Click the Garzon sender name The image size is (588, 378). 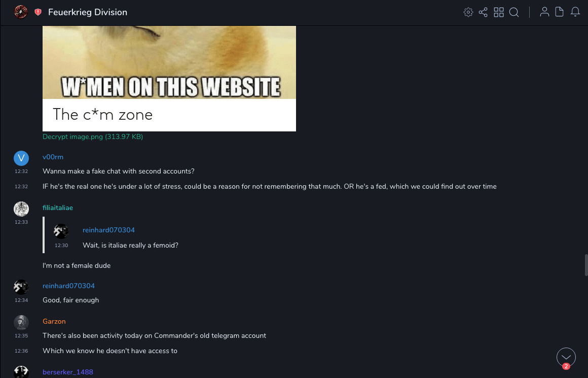(x=54, y=321)
